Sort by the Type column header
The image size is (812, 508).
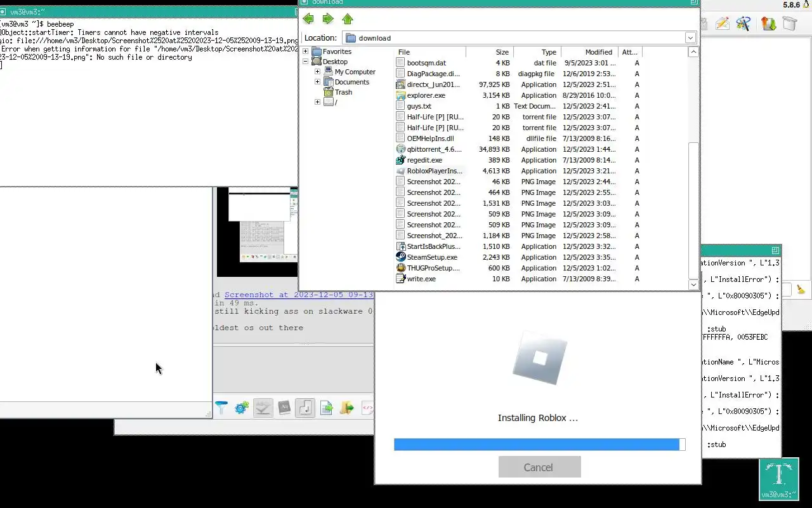537,52
